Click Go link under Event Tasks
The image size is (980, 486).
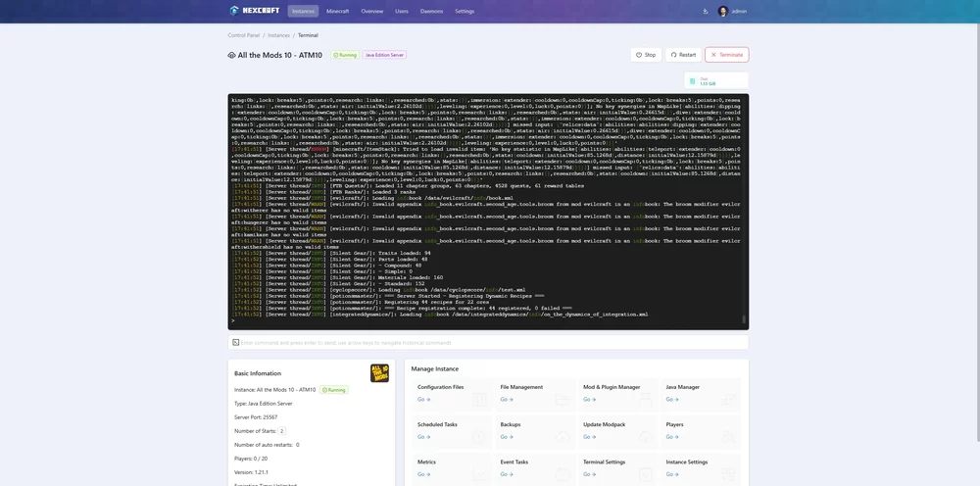507,475
